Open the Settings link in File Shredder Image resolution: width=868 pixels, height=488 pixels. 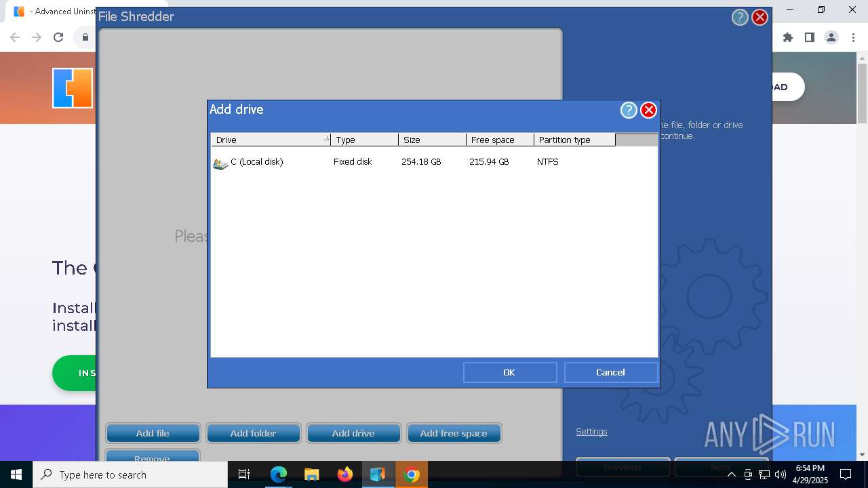[x=591, y=432]
